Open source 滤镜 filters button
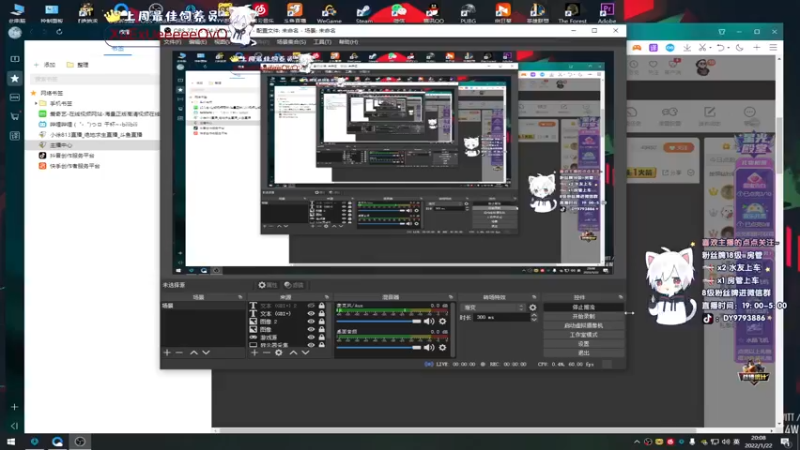The height and width of the screenshot is (450, 800). coord(294,285)
